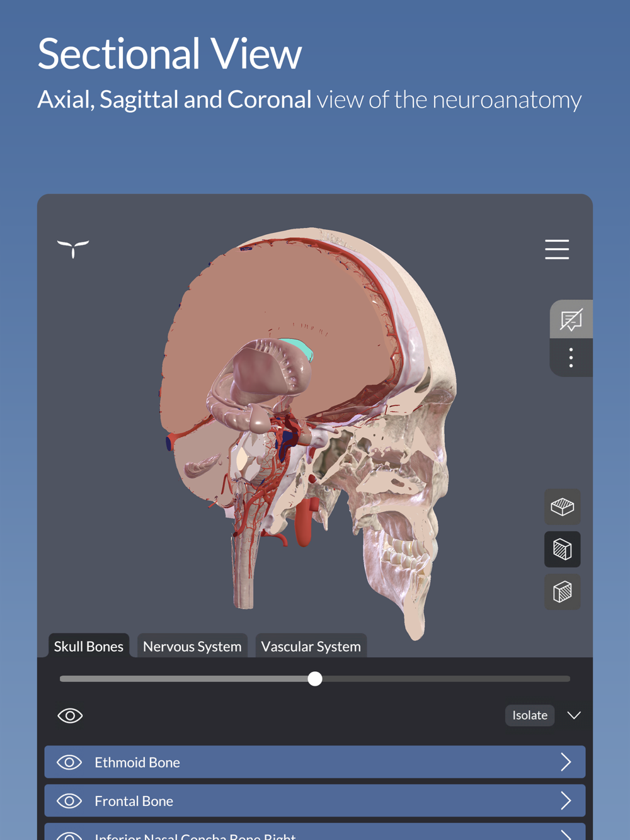The height and width of the screenshot is (840, 630).
Task: Open the annotation notes tool
Action: coord(571,320)
